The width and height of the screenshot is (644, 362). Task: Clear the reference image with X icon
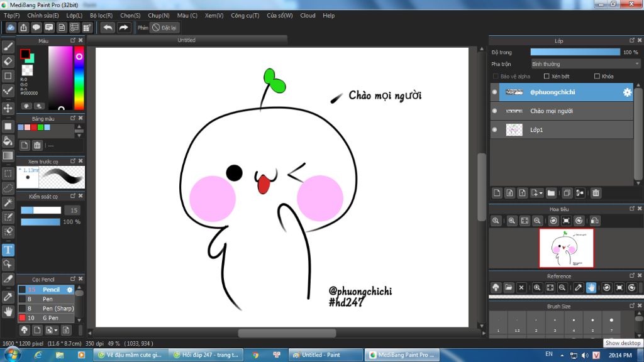521,288
